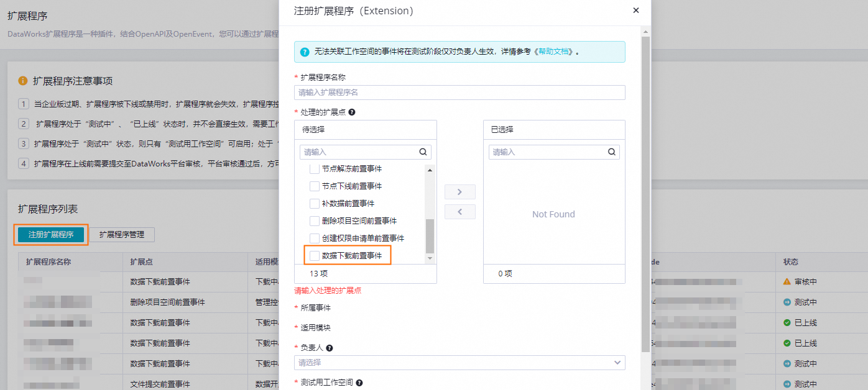The image size is (868, 390).
Task: Focus the 已选择 search box
Action: tap(554, 152)
